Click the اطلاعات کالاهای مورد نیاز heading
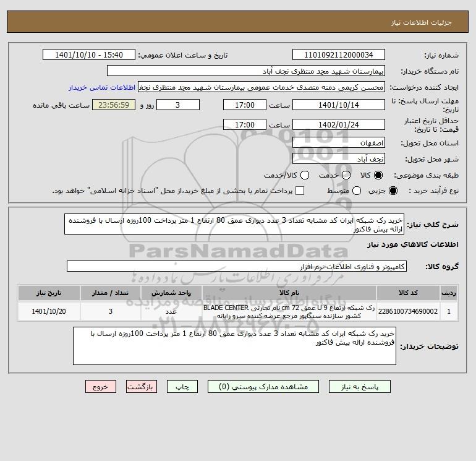 pyautogui.click(x=413, y=244)
